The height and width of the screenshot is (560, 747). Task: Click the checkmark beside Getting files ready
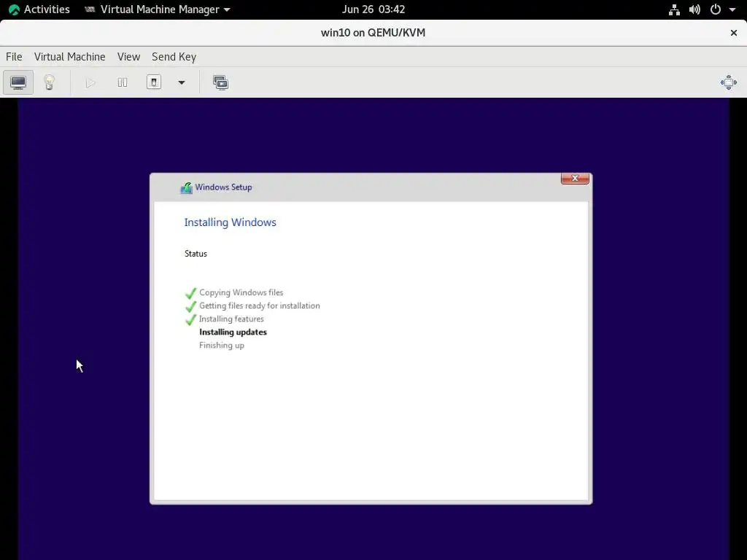[x=190, y=306]
